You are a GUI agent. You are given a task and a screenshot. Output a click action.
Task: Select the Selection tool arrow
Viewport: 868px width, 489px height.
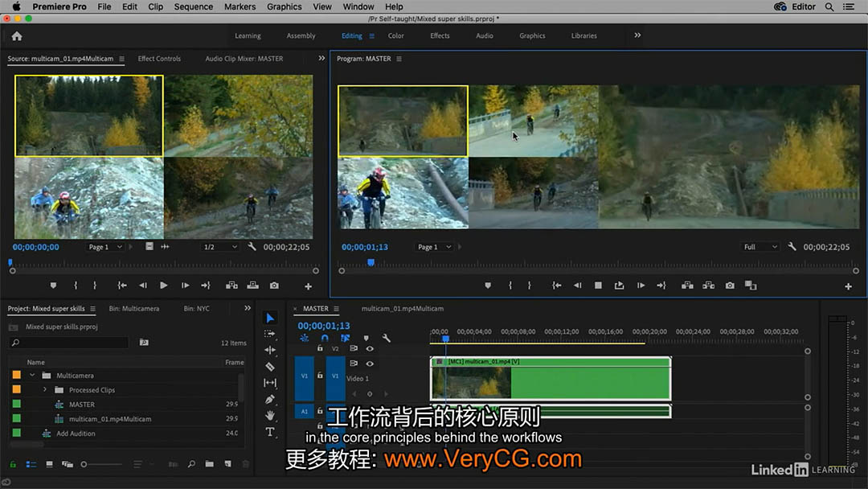coord(270,318)
